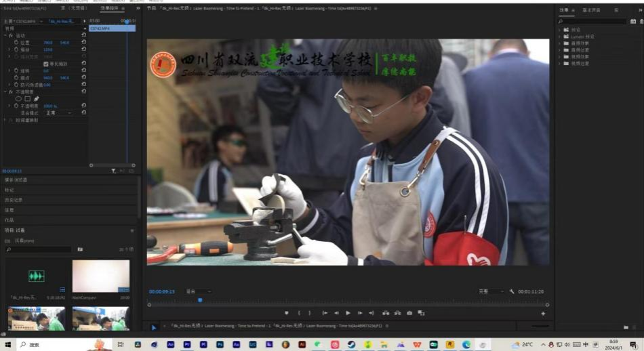This screenshot has width=644, height=351.
Task: Play the sequence in Program Monitor
Action: (348, 313)
